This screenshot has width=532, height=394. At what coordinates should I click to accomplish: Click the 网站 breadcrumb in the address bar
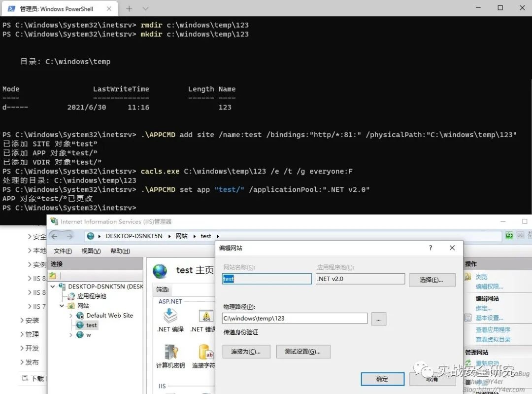(x=181, y=236)
